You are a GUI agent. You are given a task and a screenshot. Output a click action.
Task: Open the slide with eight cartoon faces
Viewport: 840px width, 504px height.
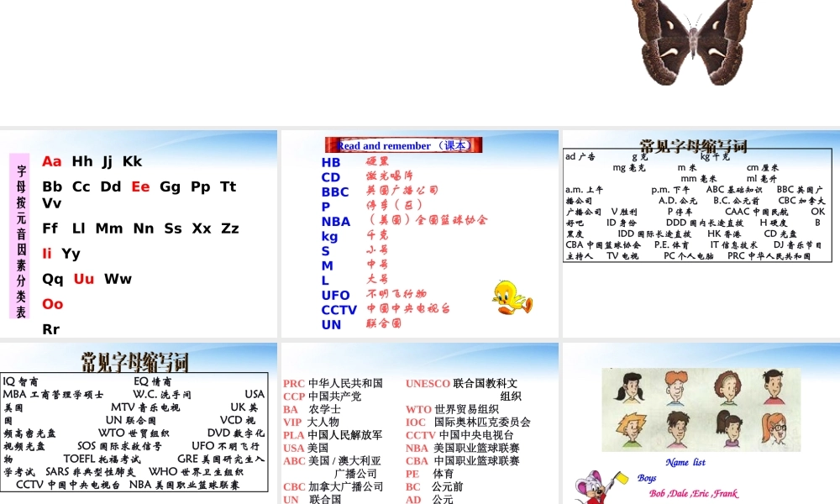[x=701, y=423]
